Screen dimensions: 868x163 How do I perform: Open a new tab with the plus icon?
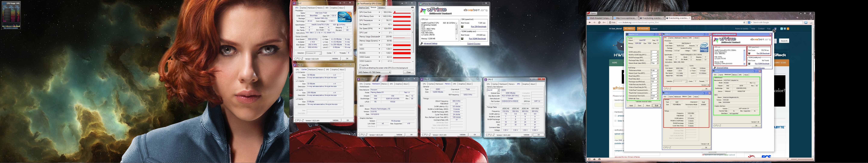click(693, 18)
